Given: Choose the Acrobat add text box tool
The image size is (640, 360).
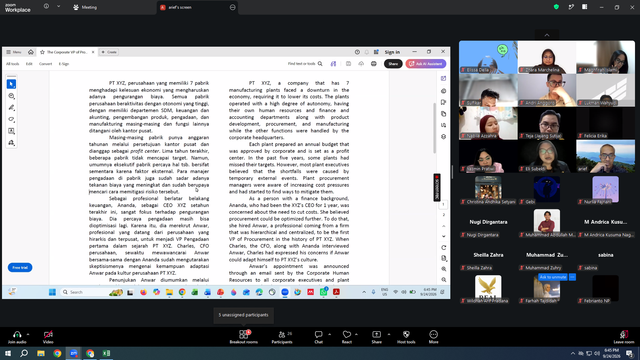Looking at the screenshot, I should [11, 131].
